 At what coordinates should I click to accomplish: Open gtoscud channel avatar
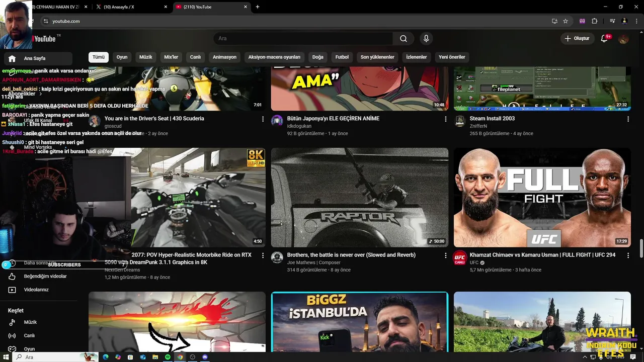(95, 121)
